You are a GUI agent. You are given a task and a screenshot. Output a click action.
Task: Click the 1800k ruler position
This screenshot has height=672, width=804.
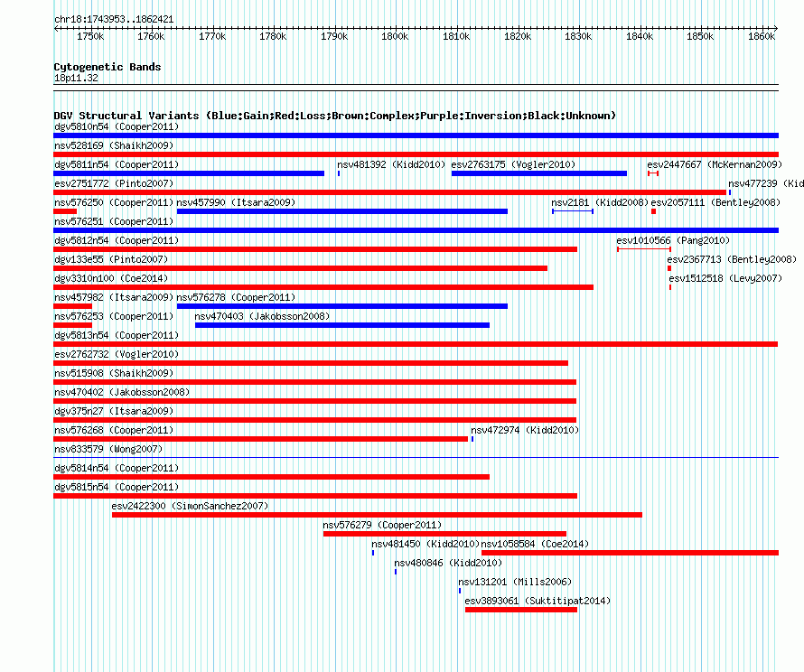pos(395,36)
